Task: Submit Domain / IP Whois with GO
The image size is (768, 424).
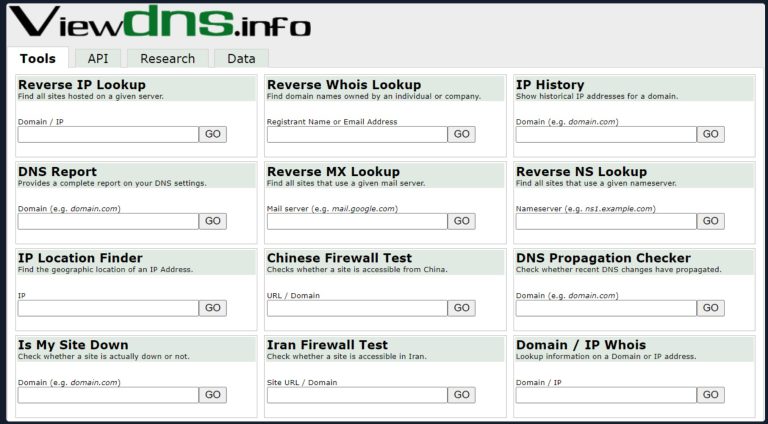Action: click(x=710, y=395)
